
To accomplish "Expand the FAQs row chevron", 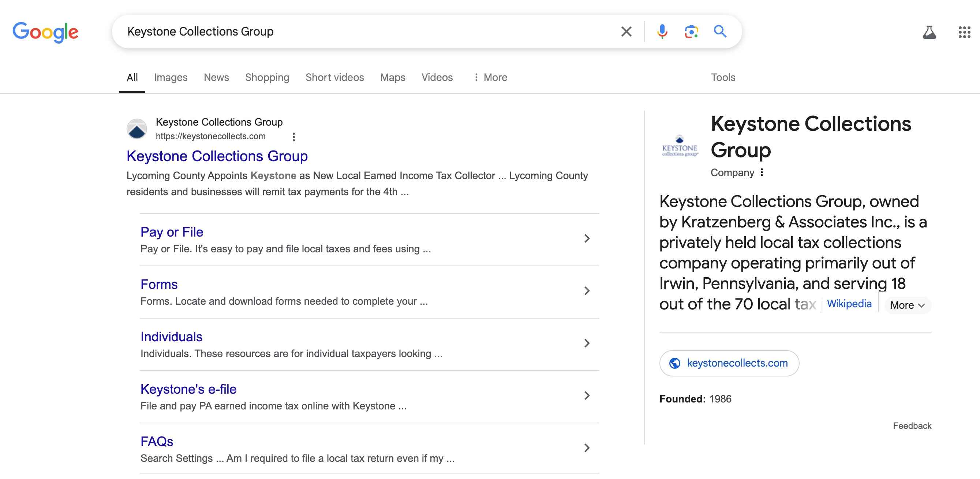I will point(587,448).
